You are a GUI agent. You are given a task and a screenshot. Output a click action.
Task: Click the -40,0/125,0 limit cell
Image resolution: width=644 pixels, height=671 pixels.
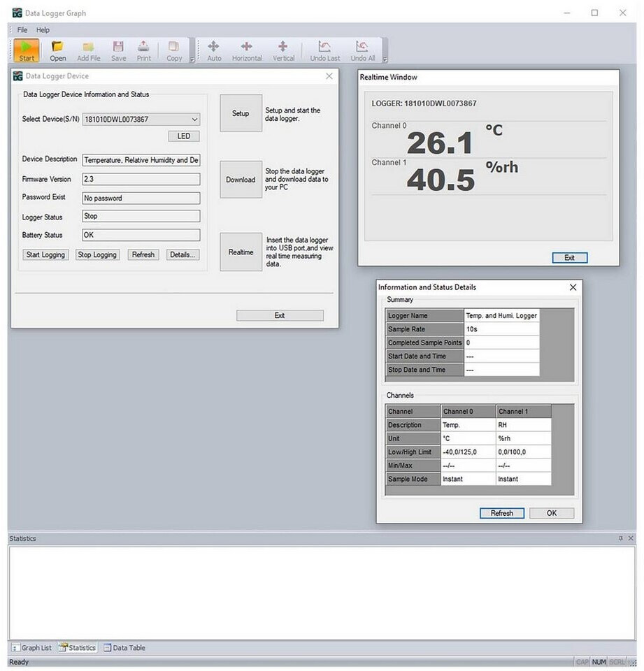[x=468, y=452]
